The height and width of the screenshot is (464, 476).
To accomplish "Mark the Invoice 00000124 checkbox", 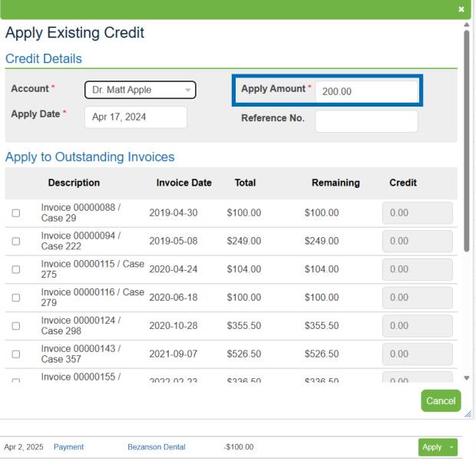I will [x=16, y=326].
